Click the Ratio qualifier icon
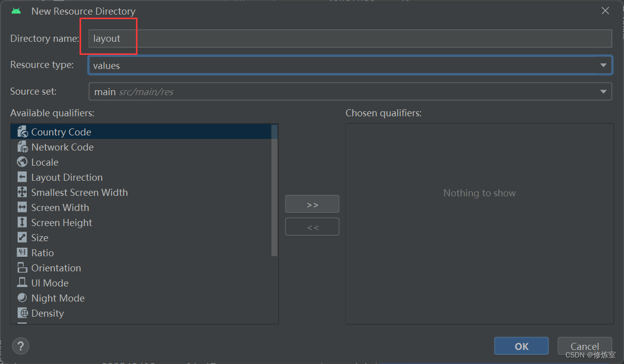The width and height of the screenshot is (624, 364). tap(22, 253)
